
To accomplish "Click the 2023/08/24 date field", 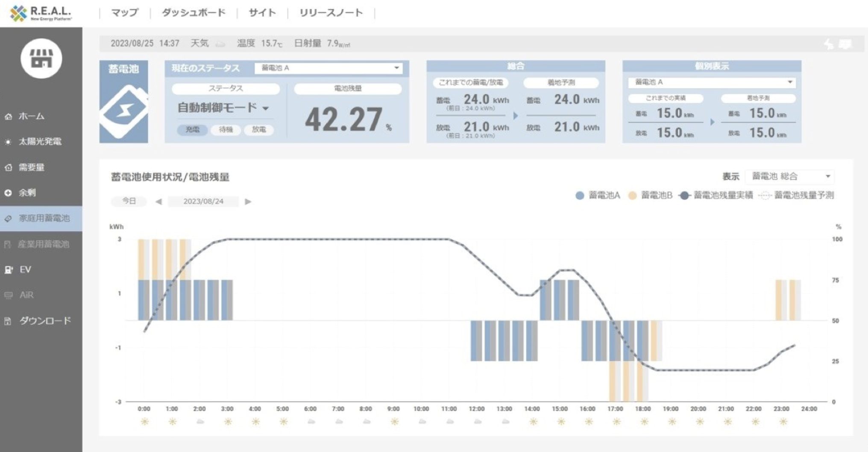I will click(203, 202).
